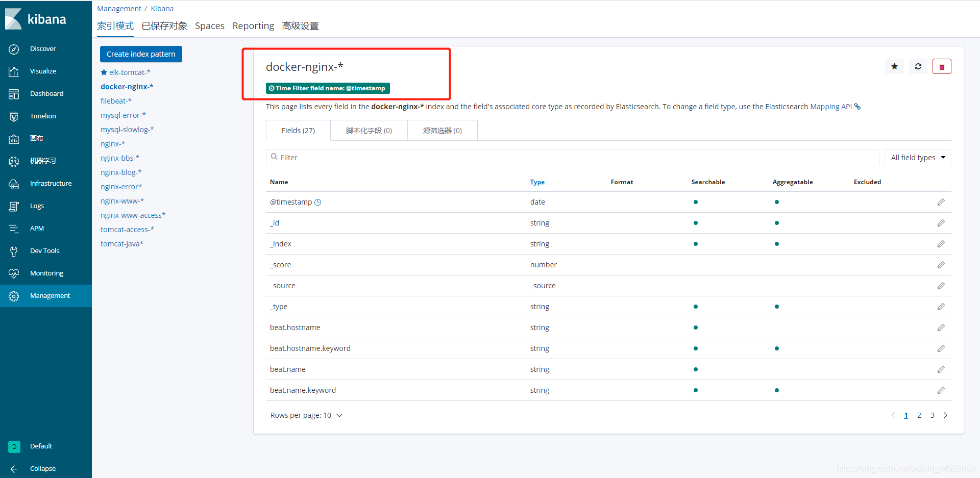980x478 pixels.
Task: Set docker-nginx-* as default index star
Action: pyautogui.click(x=894, y=66)
